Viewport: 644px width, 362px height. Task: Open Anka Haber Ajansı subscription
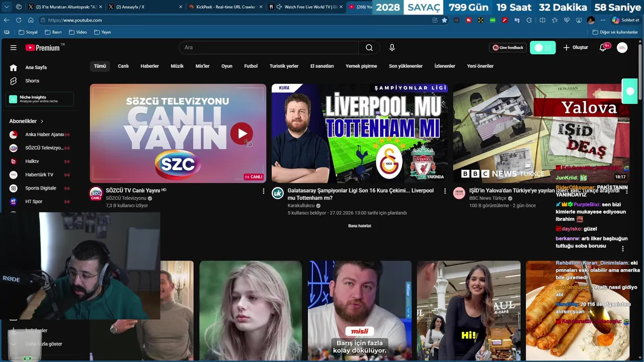click(39, 135)
